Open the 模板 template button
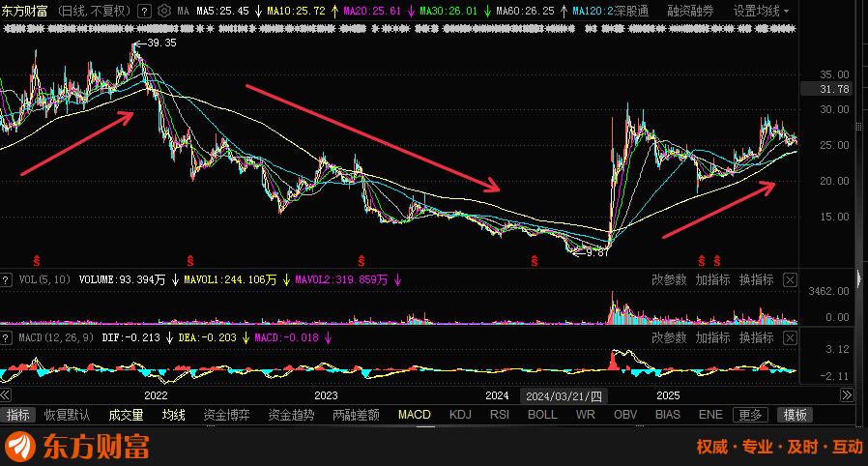The height and width of the screenshot is (466, 868). click(795, 415)
